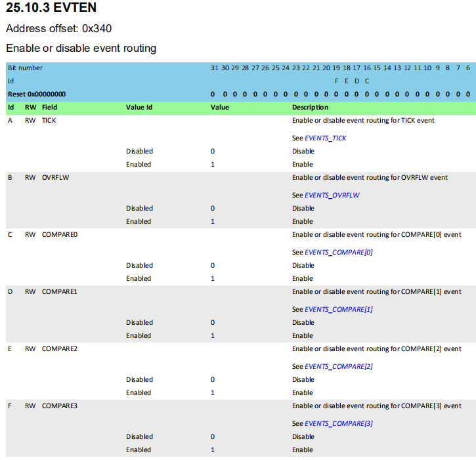
Task: Open the EVENTS_OVRFLW link
Action: pos(332,195)
